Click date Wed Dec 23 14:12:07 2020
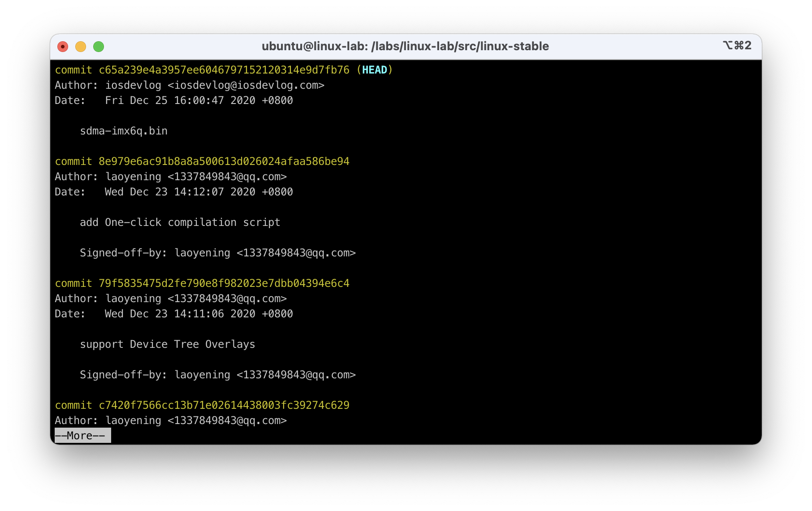This screenshot has width=812, height=511. point(180,192)
